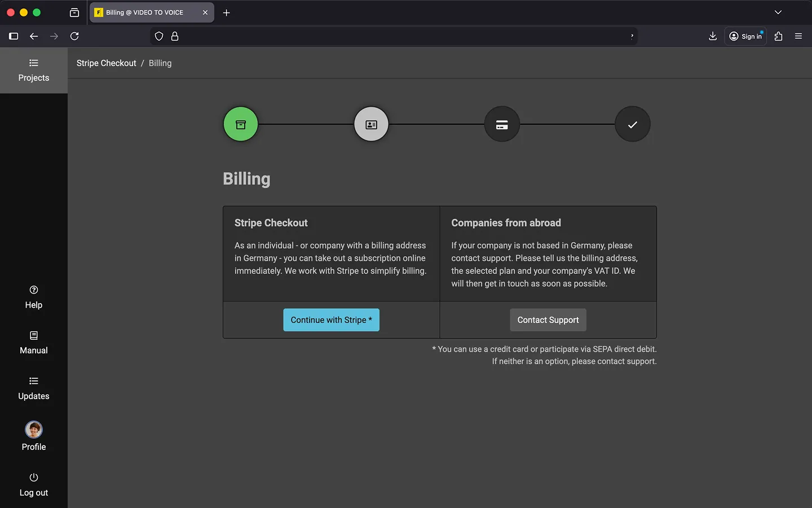812x508 pixels.
Task: Log out using the power icon
Action: coord(34,484)
